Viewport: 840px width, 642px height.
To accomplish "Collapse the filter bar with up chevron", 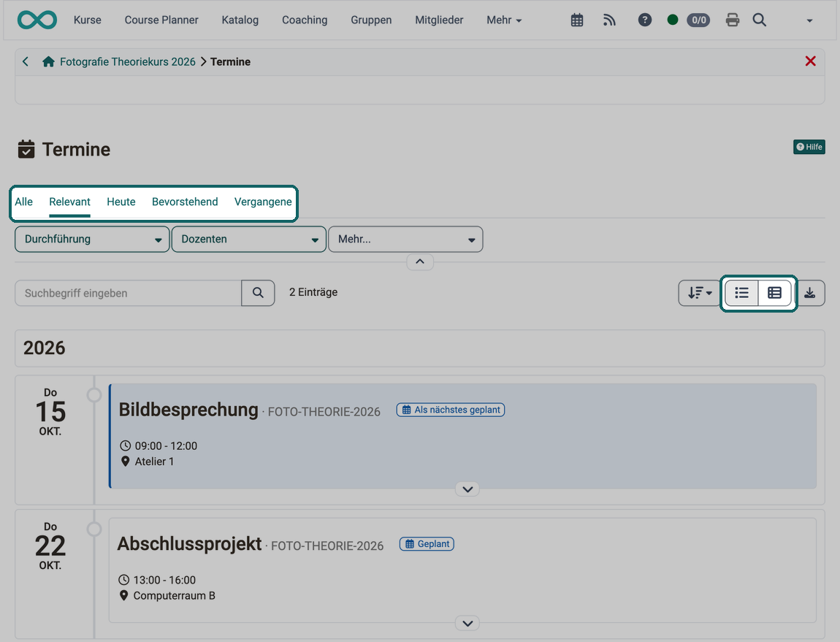I will [x=420, y=261].
